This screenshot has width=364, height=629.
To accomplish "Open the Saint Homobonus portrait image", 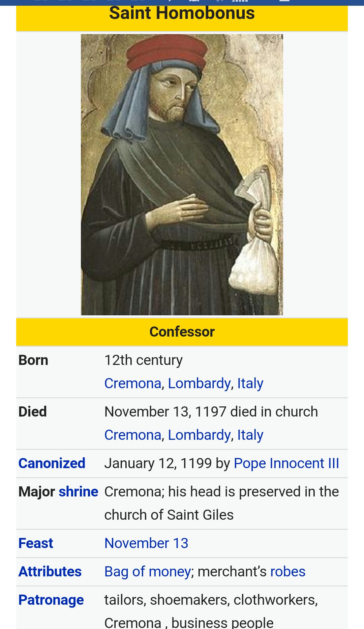I will coord(182,174).
